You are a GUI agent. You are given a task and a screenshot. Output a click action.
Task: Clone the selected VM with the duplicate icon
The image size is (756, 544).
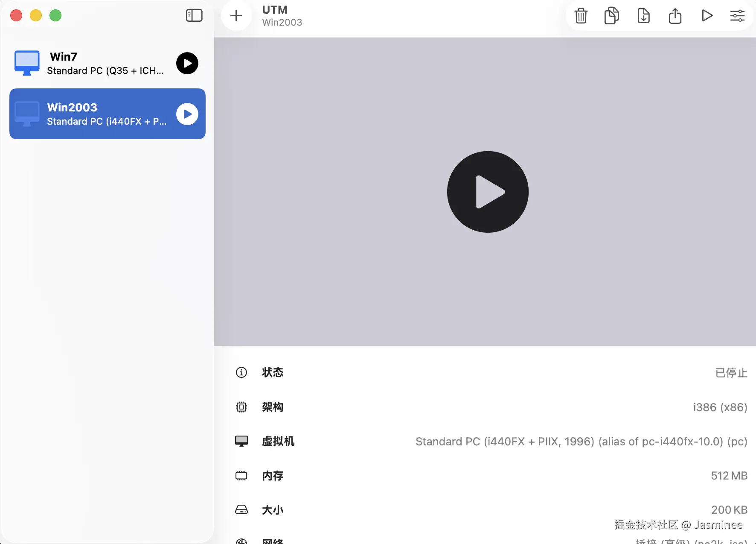(612, 16)
